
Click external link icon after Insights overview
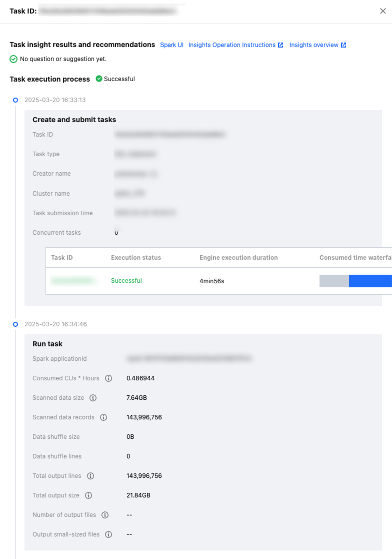tap(343, 45)
